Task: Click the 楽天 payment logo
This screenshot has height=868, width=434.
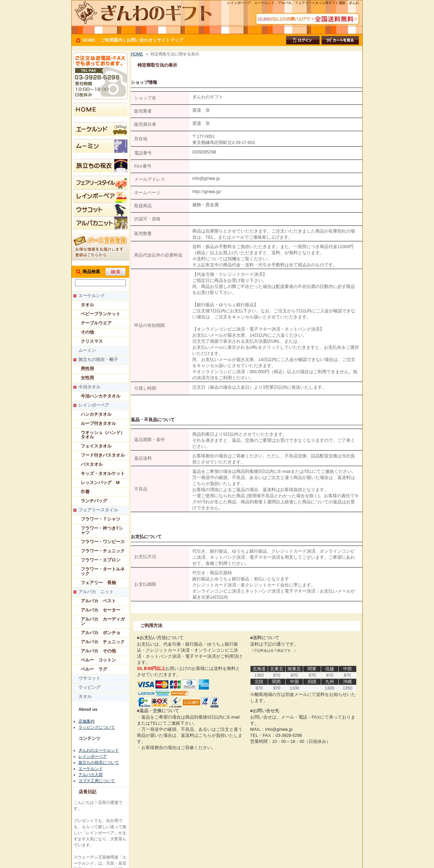Action: point(160,702)
